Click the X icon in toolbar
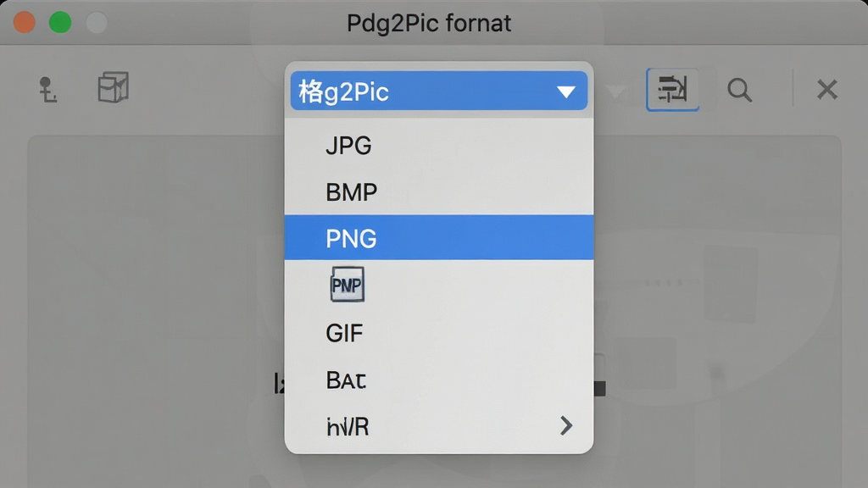The height and width of the screenshot is (488, 868). (827, 89)
